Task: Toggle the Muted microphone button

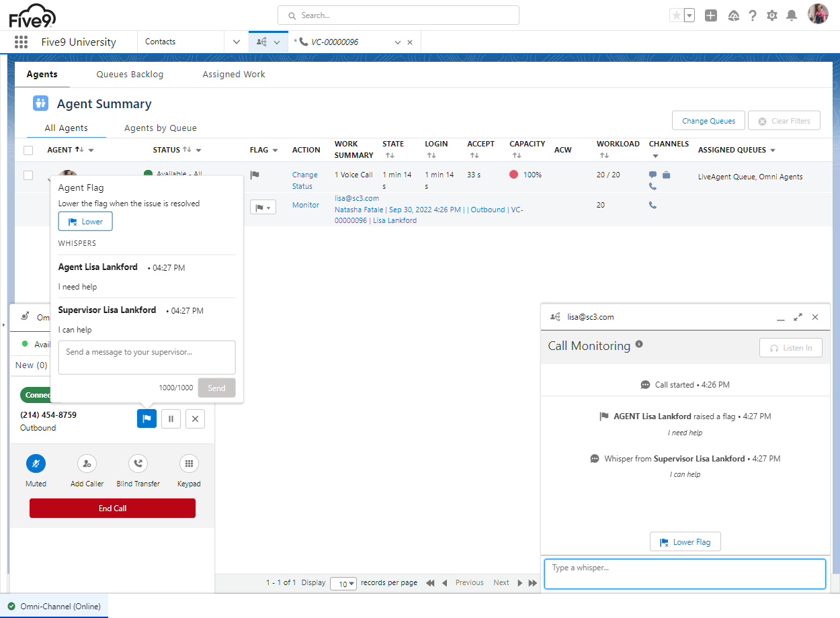Action: [36, 463]
